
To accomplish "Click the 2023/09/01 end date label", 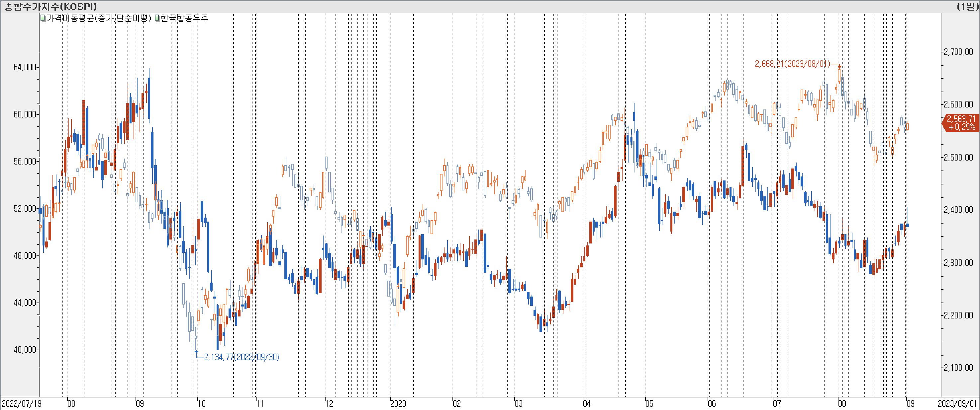I will pos(957,403).
